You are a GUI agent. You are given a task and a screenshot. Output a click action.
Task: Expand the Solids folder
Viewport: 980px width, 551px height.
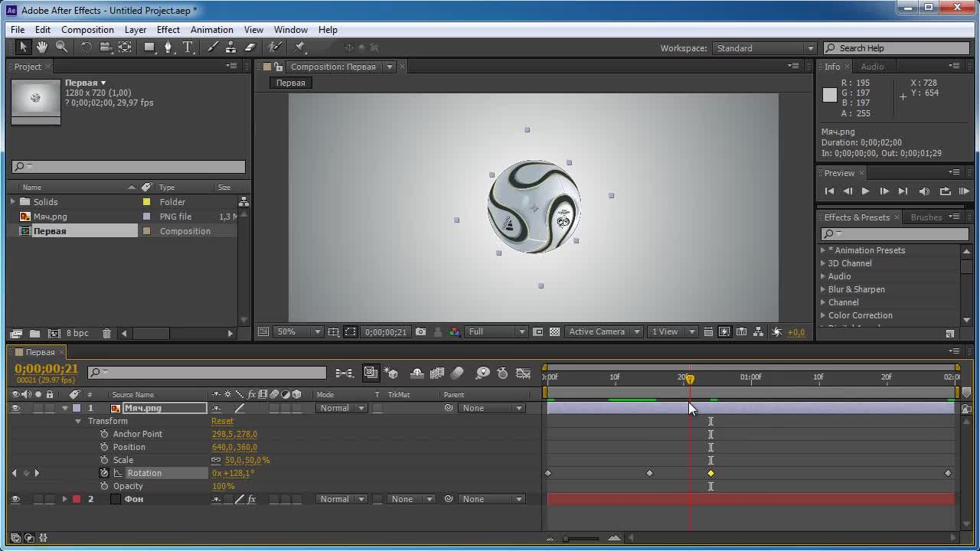click(x=13, y=202)
